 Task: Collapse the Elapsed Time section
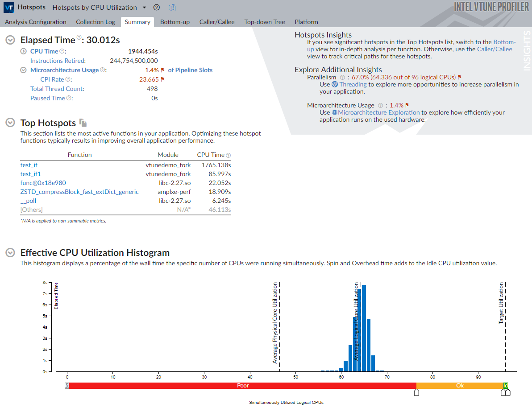[x=11, y=40]
